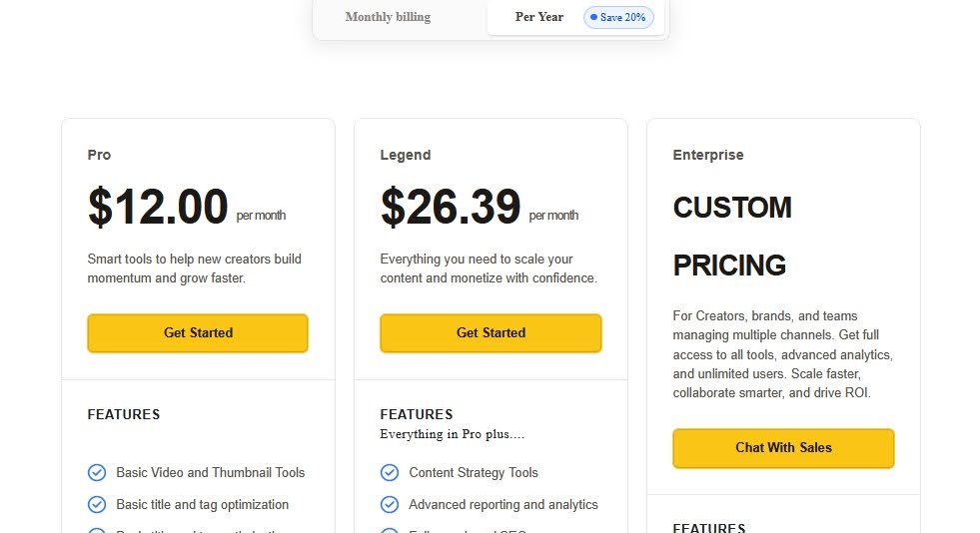Click the Everything in Pro plus text
The image size is (980, 533).
tap(453, 434)
